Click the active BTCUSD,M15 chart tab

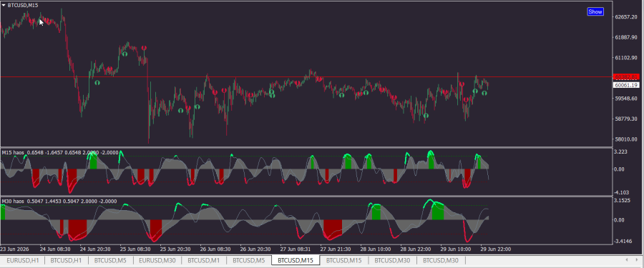point(296,260)
